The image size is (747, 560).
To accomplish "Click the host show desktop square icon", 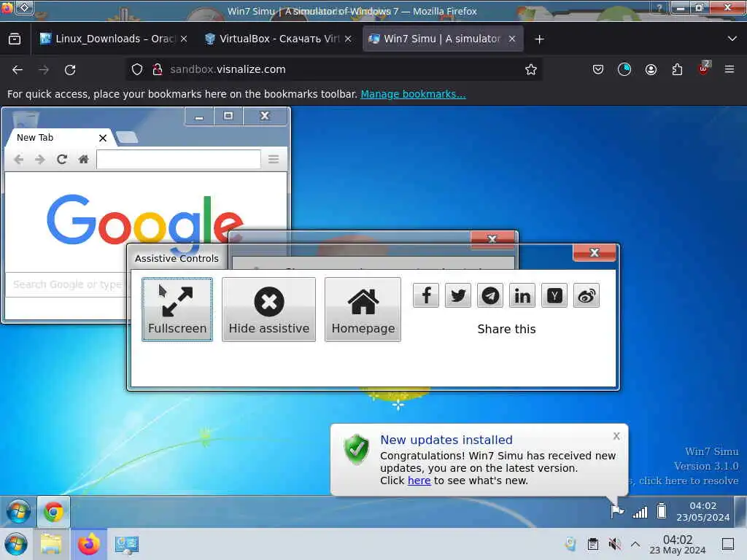I will click(728, 544).
